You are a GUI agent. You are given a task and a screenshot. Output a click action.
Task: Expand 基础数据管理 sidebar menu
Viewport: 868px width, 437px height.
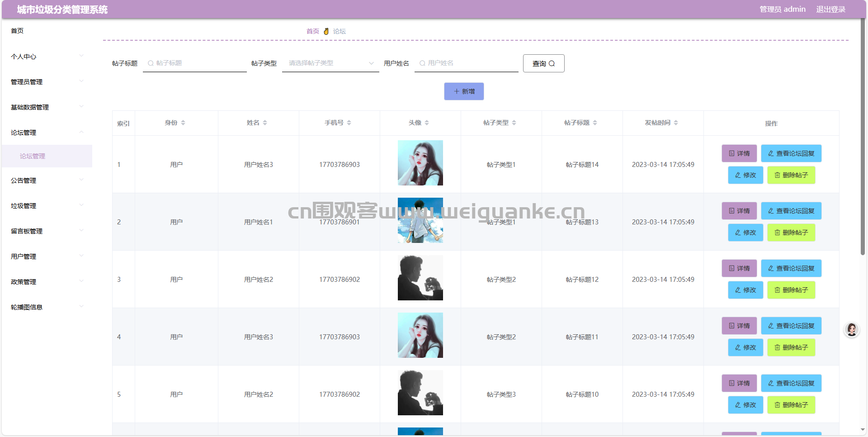point(47,107)
